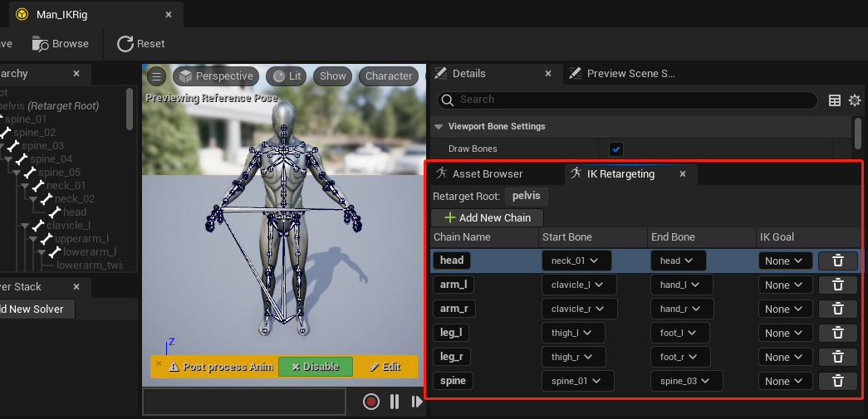Open spine End Bone dropdown spine_03
This screenshot has height=419, width=868.
[687, 381]
